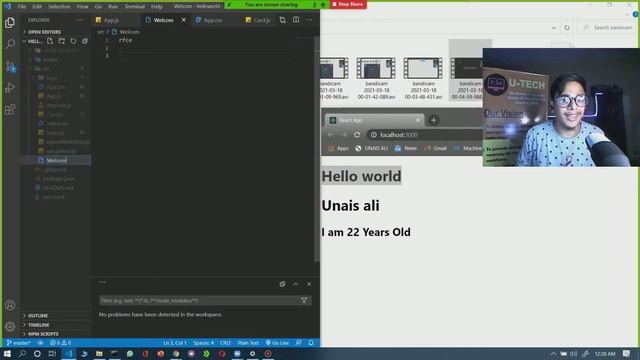This screenshot has height=360, width=640.
Task: Open the Extensions view
Action: [x=10, y=109]
